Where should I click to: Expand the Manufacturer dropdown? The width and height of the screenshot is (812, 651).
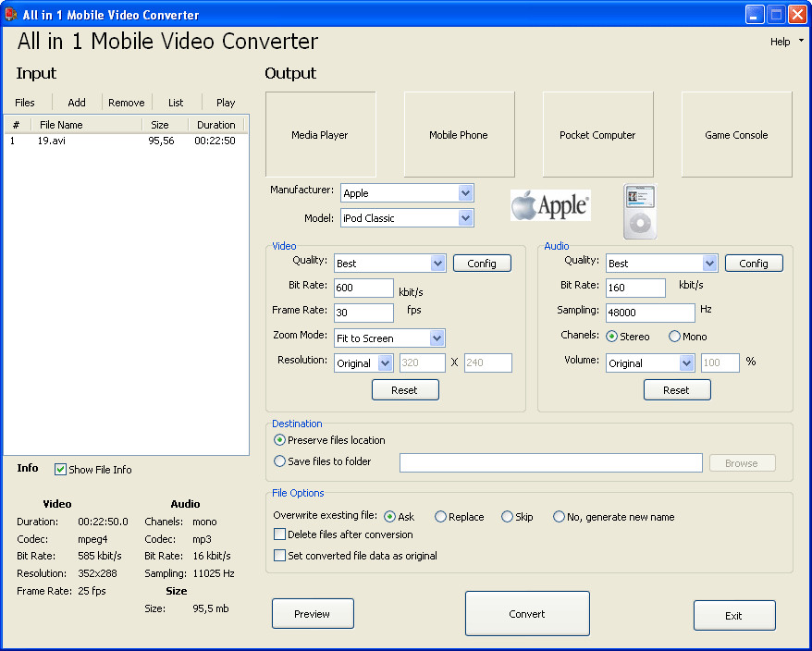[465, 193]
